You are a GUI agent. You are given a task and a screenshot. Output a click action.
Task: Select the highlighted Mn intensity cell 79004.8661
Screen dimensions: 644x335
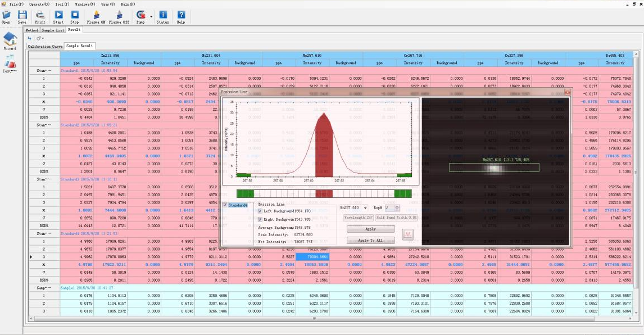coord(312,256)
